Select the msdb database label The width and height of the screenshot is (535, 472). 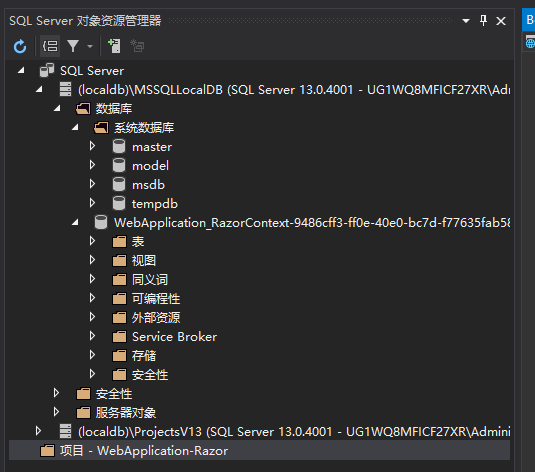(x=148, y=185)
